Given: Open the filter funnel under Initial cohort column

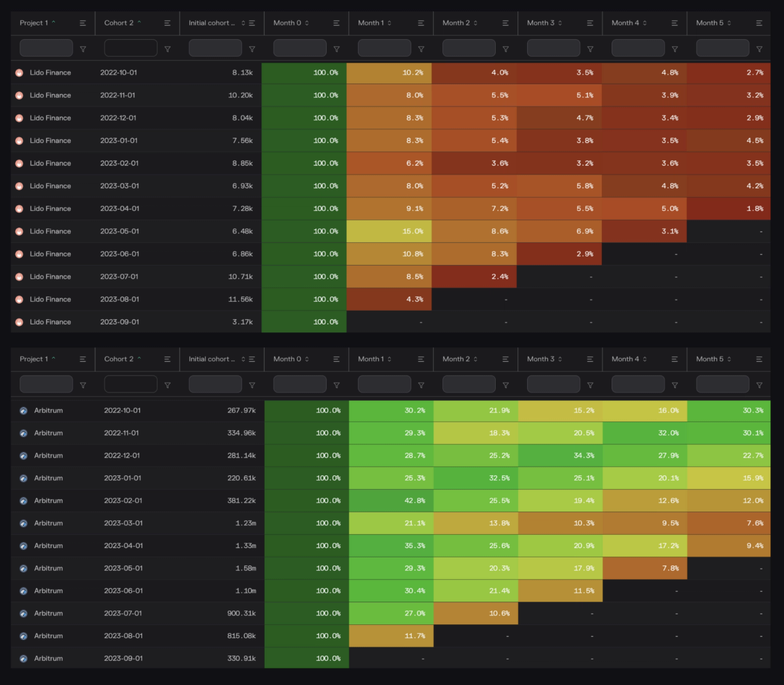Looking at the screenshot, I should click(252, 47).
